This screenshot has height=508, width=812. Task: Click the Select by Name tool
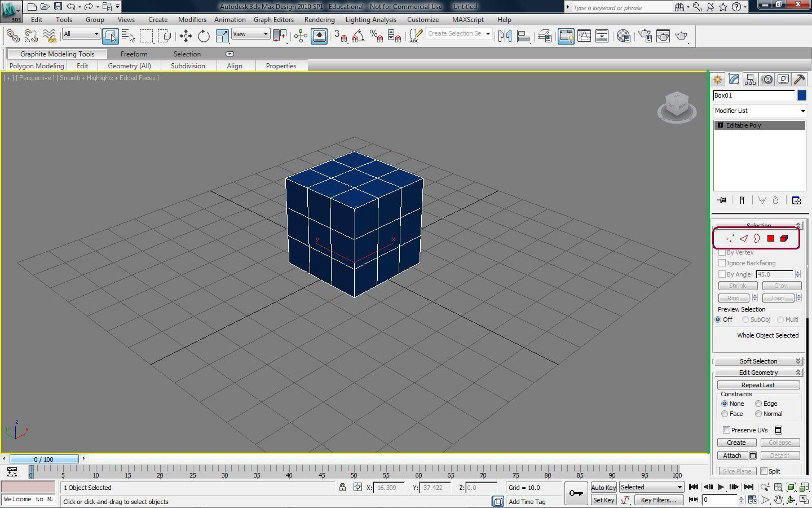click(129, 36)
